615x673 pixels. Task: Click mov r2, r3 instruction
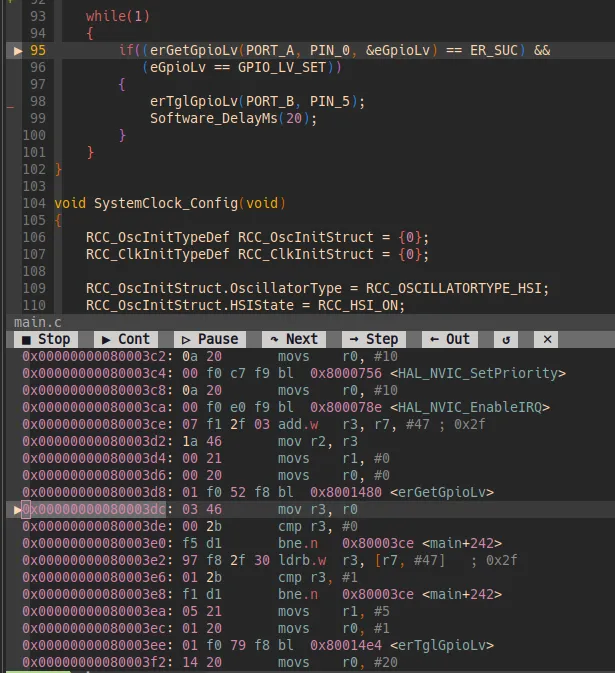click(x=318, y=441)
